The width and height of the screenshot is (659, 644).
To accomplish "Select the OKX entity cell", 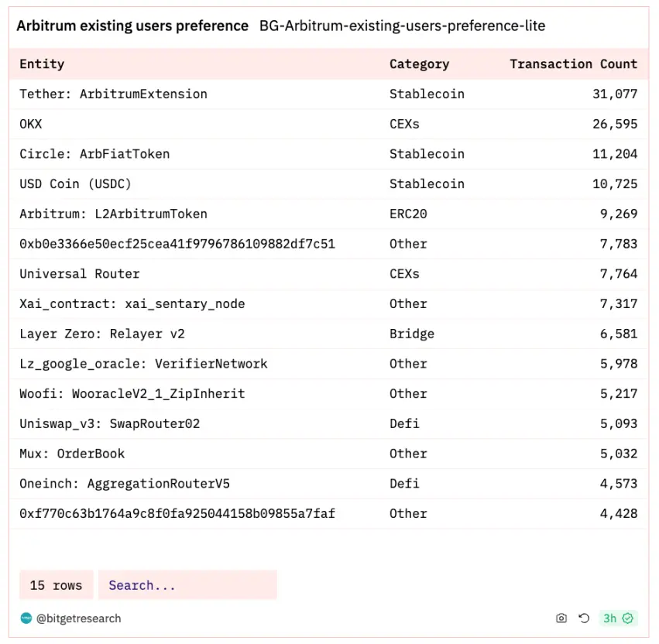I will coord(31,124).
